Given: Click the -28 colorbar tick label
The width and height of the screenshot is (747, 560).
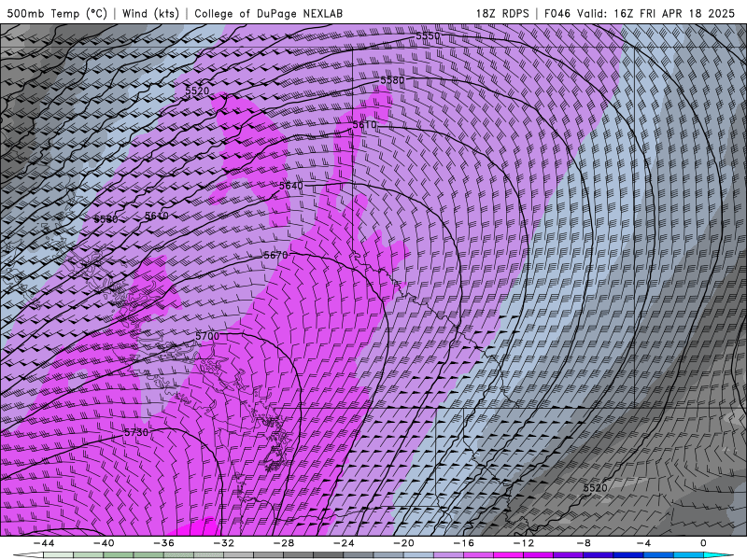Looking at the screenshot, I should point(284,543).
